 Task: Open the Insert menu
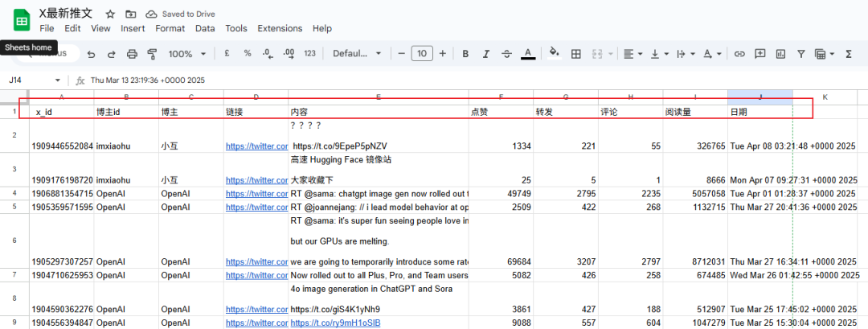133,28
